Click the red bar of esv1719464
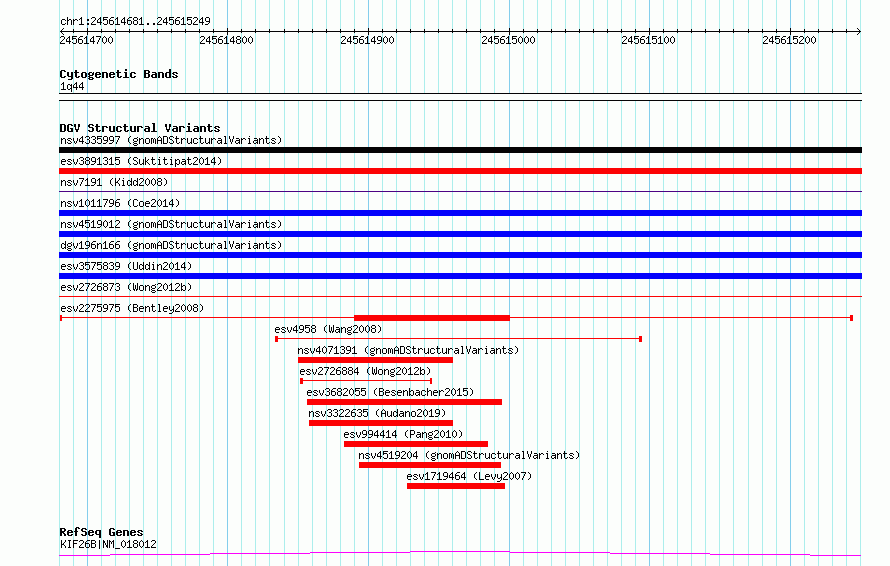 tap(456, 486)
